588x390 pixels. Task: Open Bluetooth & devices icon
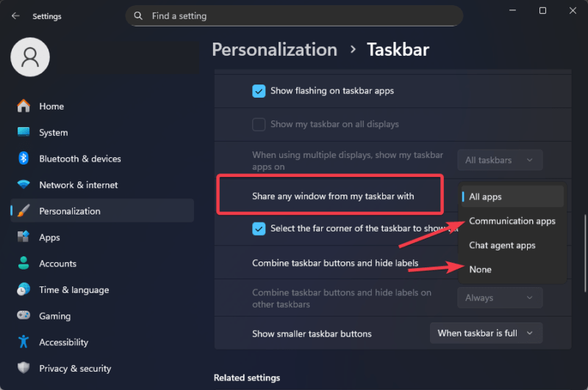tap(24, 159)
